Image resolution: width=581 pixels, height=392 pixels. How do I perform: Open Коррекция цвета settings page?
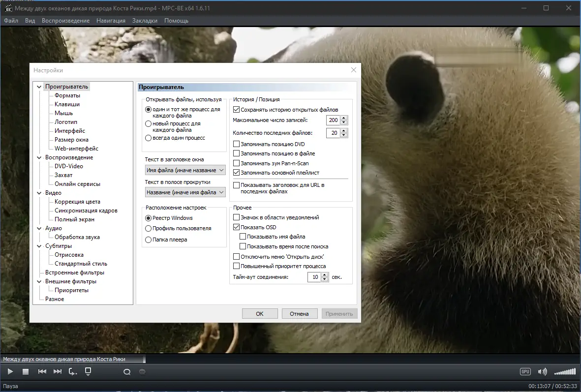point(77,202)
